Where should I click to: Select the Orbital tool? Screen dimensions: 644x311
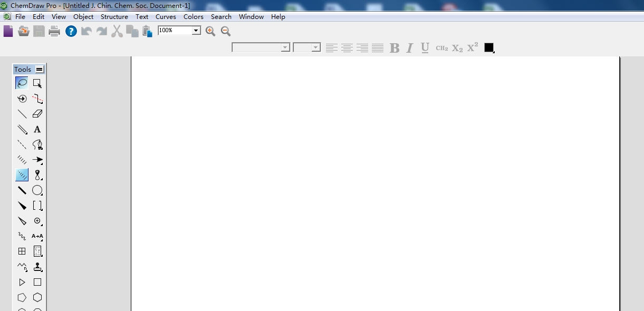(37, 175)
